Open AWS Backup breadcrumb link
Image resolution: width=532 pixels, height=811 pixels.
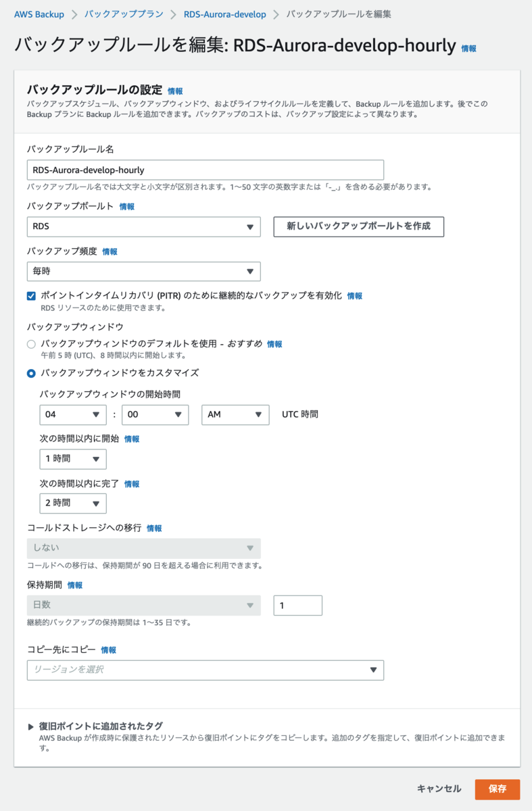click(39, 14)
